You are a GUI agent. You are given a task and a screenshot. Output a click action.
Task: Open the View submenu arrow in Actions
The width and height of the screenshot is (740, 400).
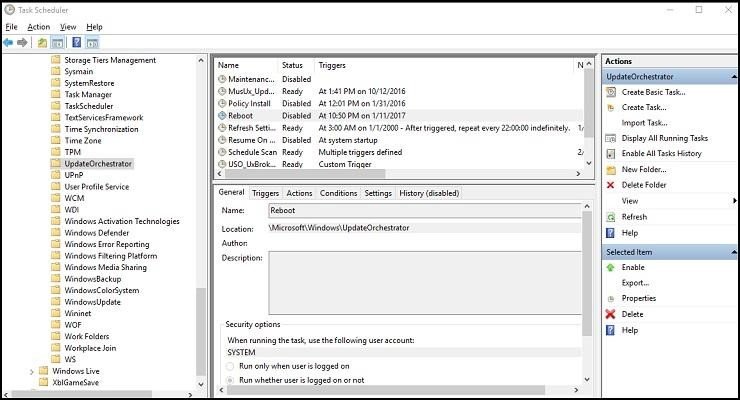pyautogui.click(x=734, y=201)
